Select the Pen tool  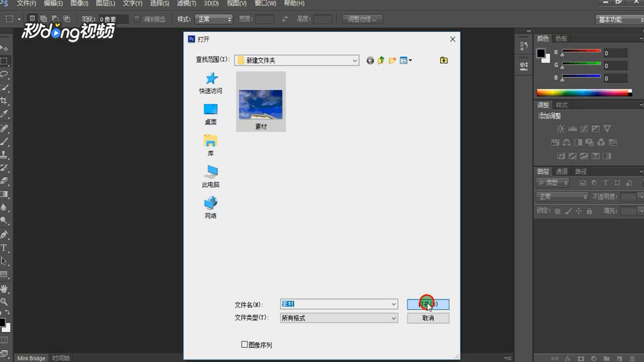click(5, 234)
